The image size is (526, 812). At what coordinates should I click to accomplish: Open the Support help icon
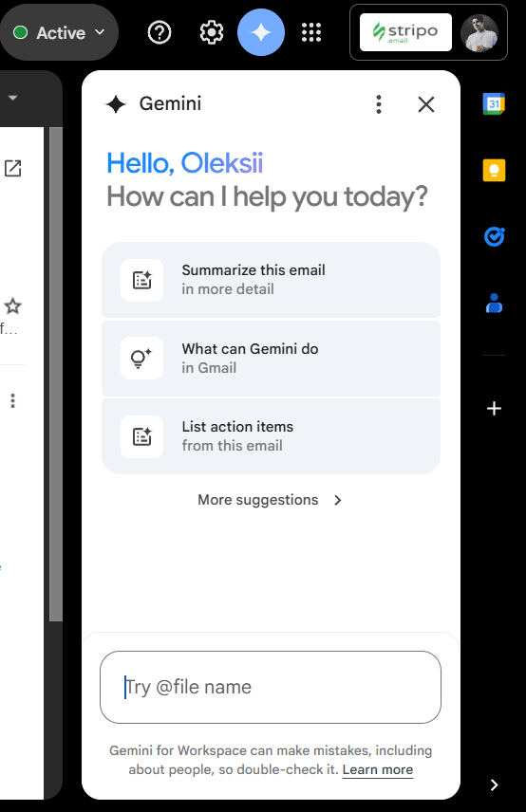pyautogui.click(x=160, y=32)
